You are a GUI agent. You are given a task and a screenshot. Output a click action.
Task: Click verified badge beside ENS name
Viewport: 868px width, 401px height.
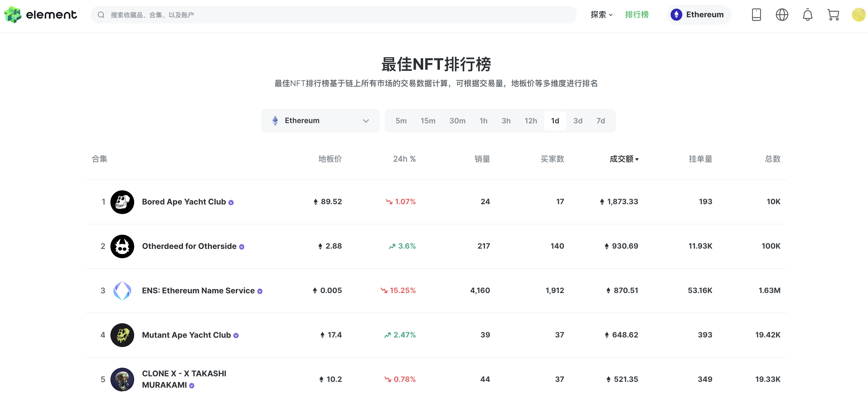[260, 291]
